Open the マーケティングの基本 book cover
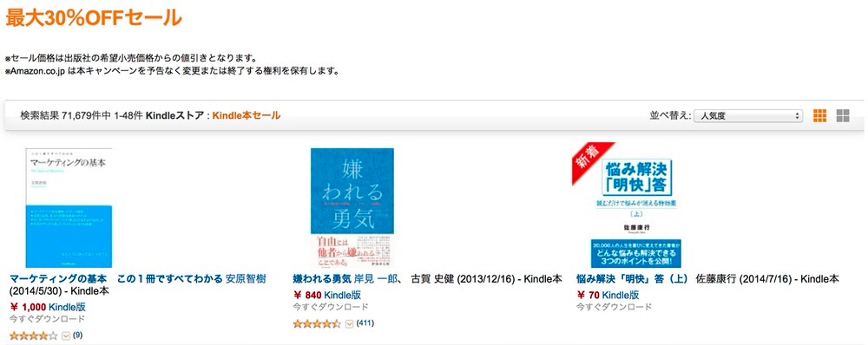The width and height of the screenshot is (868, 345). coord(69,208)
